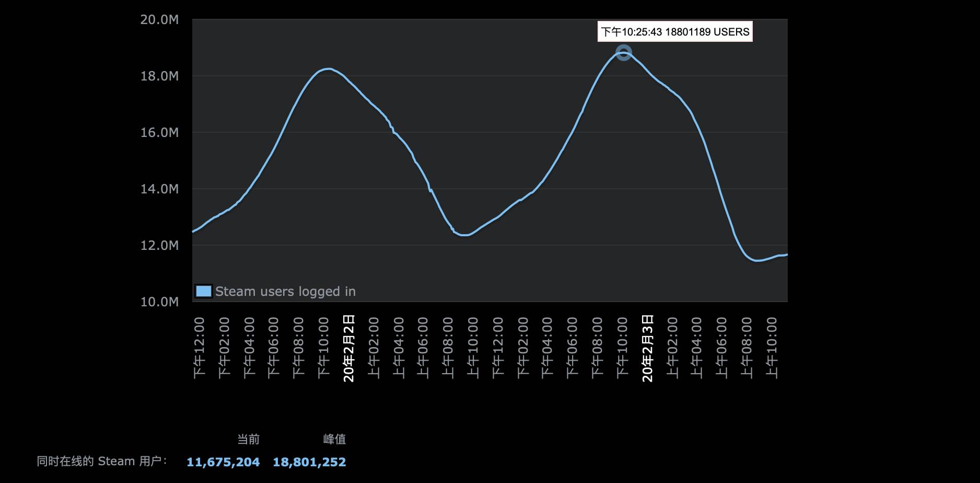Screen dimensions: 980x483
Task: Click the 'Steam users logged in' legend label
Action: 285,291
